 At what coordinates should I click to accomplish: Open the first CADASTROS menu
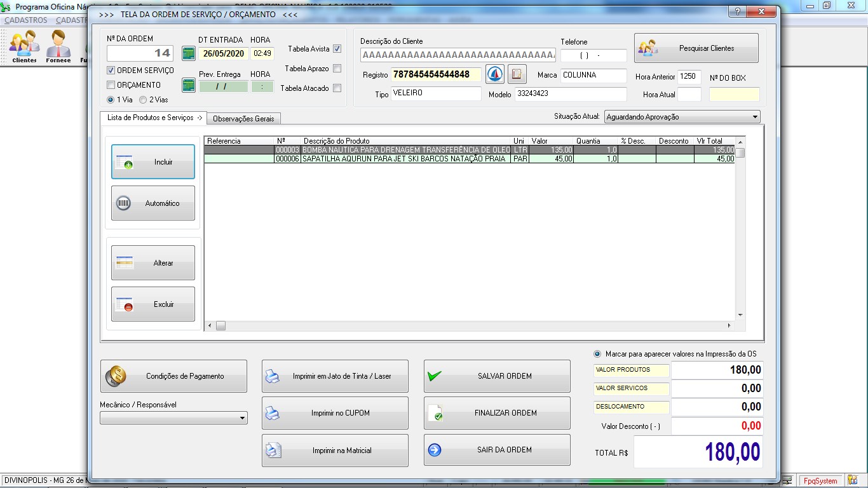[25, 20]
